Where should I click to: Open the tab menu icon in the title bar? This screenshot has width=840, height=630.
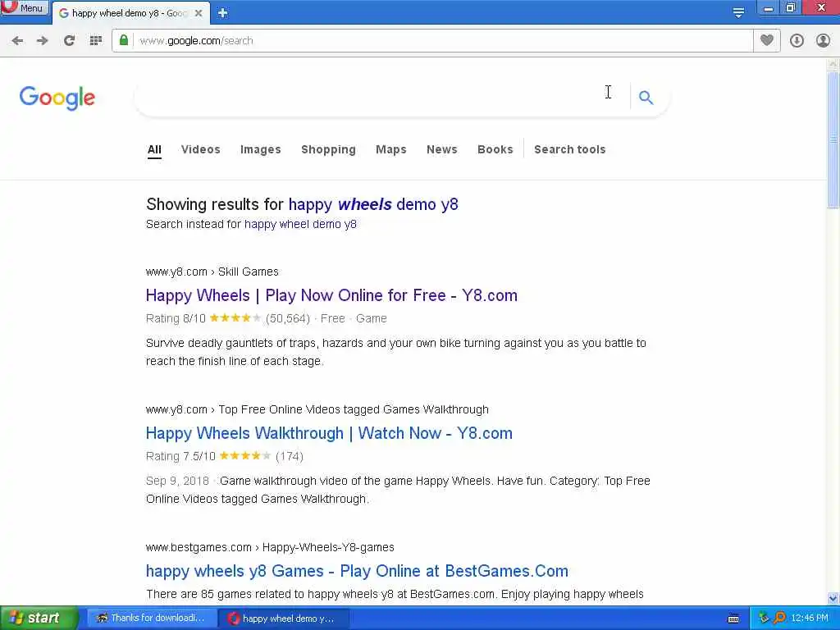tap(738, 13)
